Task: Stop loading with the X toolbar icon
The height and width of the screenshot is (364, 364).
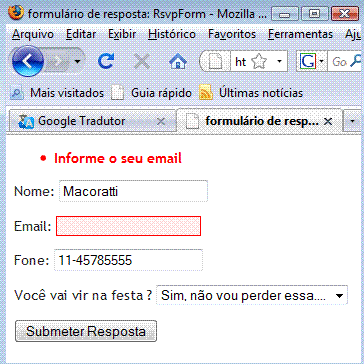Action: (142, 61)
